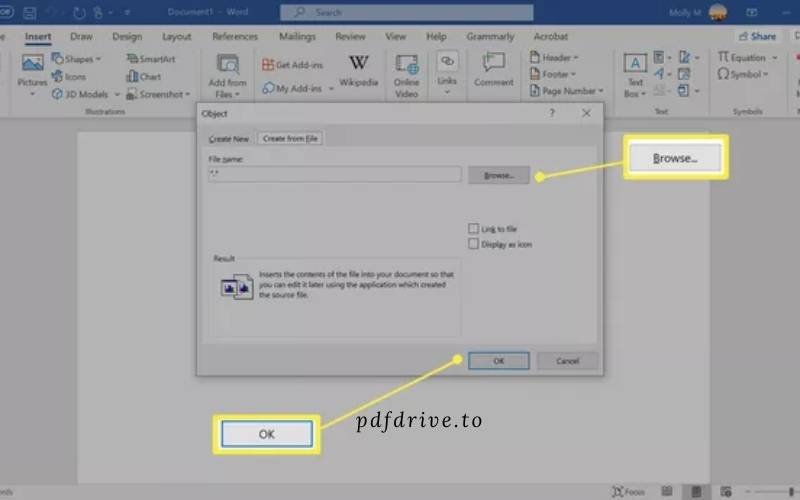Redo the last action in title bar
Image resolution: width=800 pixels, height=500 pixels.
(x=79, y=12)
